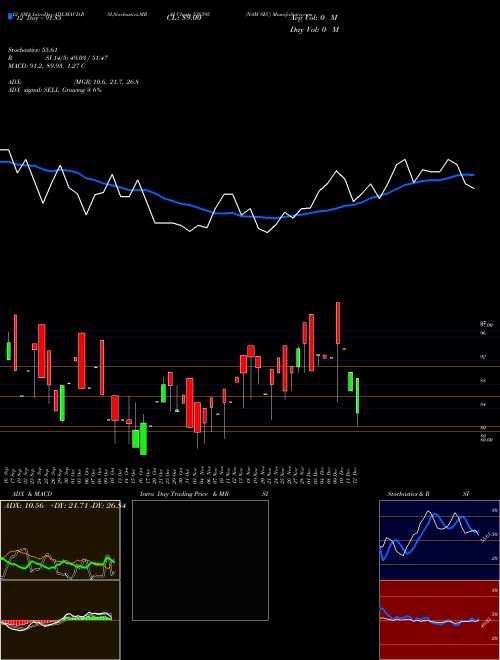This screenshot has height=660, width=500.
Task: Open the ADX indicator chart panel
Action: point(60,540)
